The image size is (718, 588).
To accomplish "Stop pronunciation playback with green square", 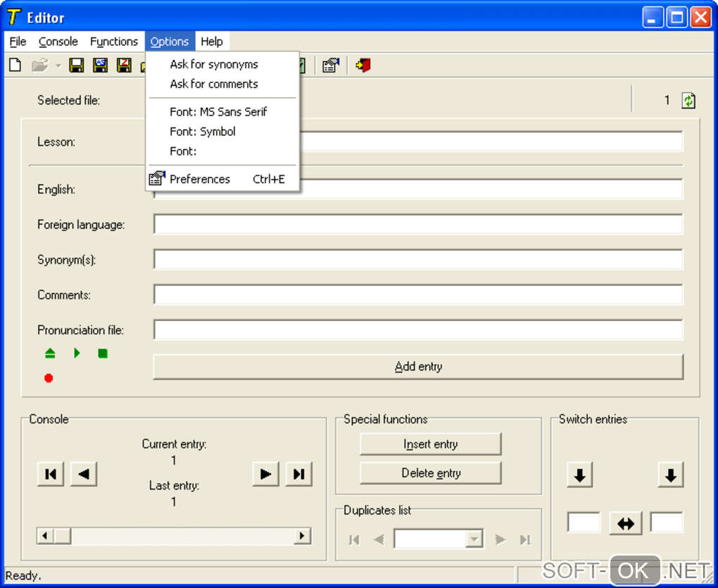I will [103, 354].
